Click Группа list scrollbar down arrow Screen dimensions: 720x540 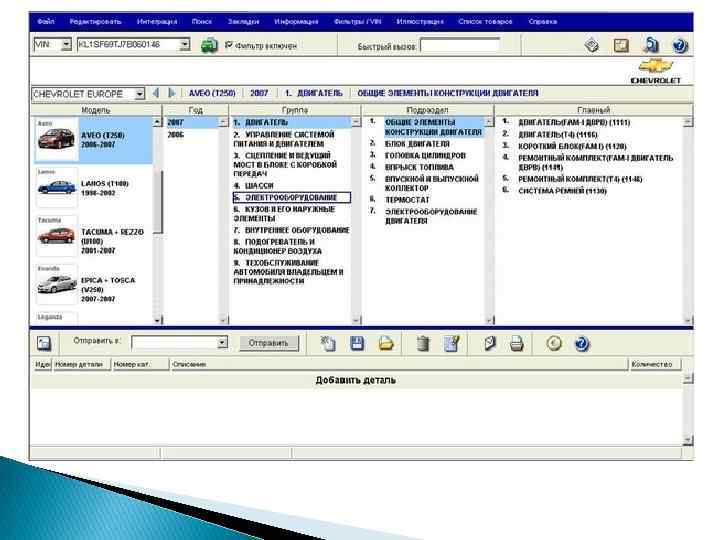(x=356, y=320)
